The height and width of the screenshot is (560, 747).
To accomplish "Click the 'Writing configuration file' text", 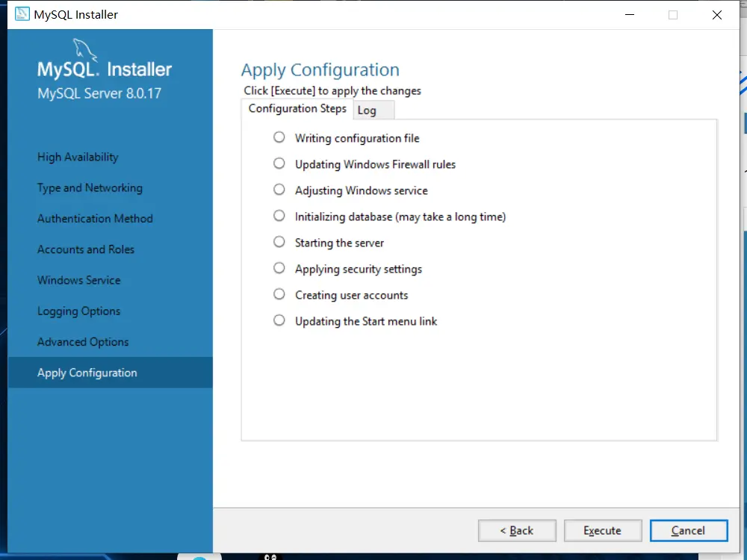I will 357,139.
